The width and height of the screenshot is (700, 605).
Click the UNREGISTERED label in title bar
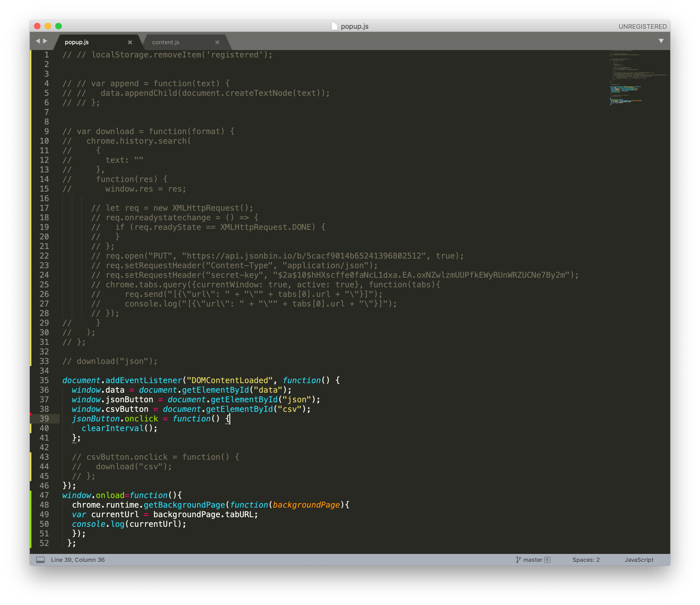(642, 26)
